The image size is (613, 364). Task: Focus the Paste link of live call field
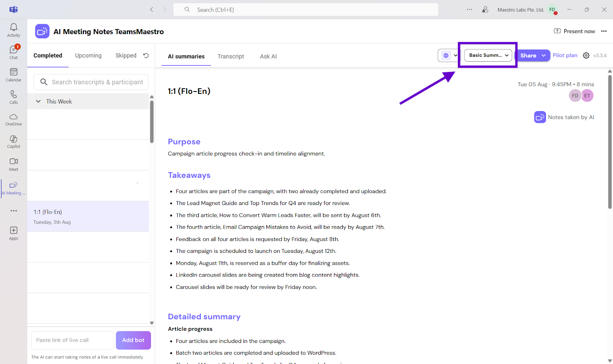[x=72, y=340]
